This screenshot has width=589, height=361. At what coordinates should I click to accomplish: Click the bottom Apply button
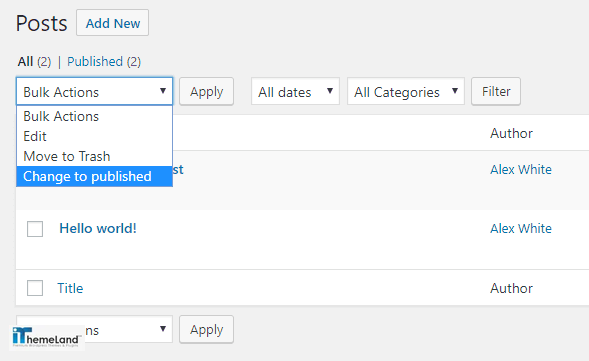coord(207,329)
